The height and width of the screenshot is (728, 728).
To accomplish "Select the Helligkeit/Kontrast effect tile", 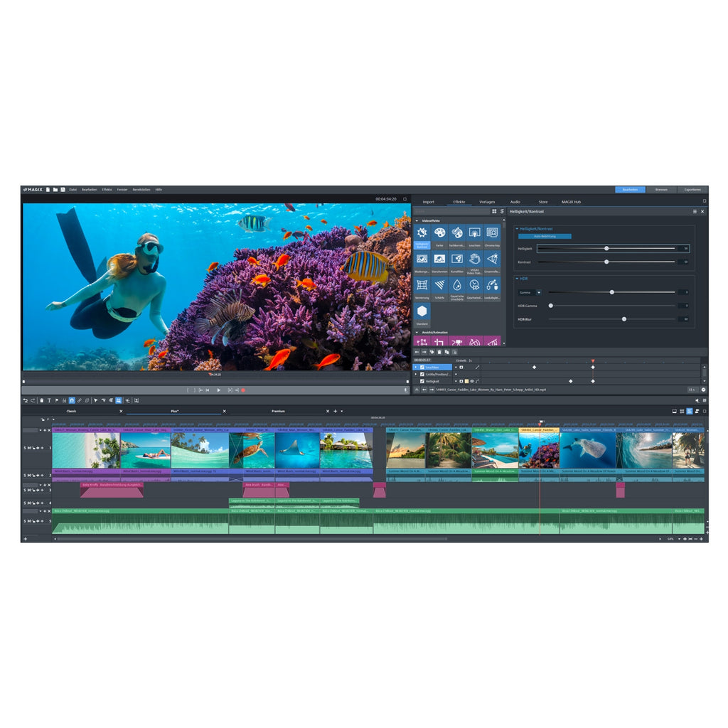I will tap(422, 236).
